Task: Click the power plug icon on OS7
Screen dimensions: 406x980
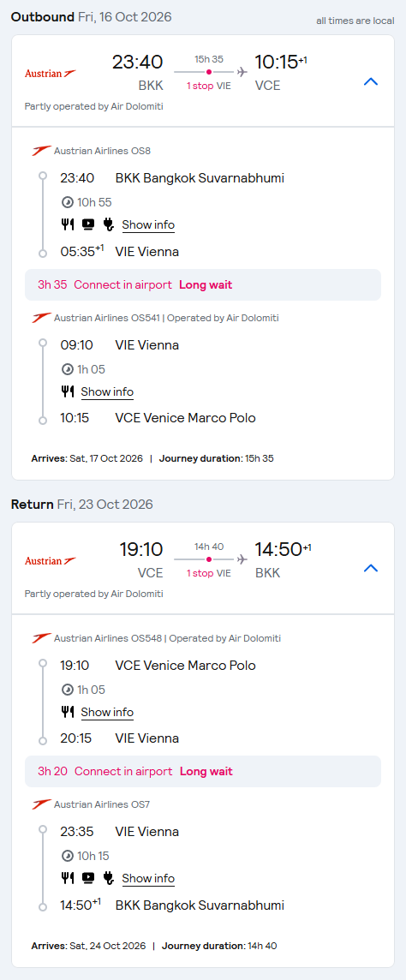Action: coord(108,878)
